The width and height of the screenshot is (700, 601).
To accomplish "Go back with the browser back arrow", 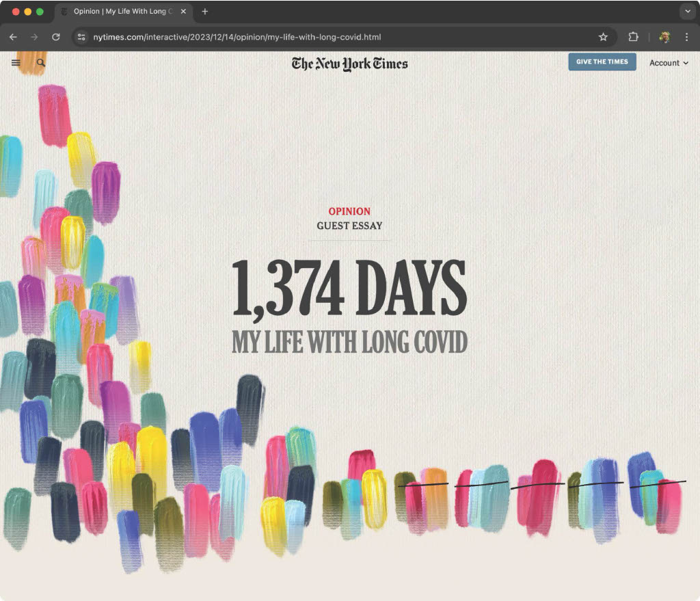I will (14, 37).
